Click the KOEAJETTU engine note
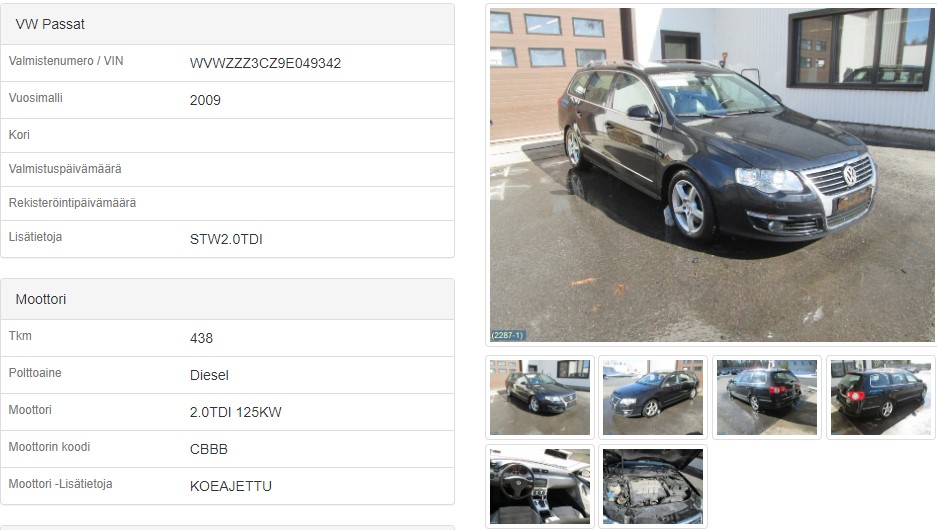The width and height of the screenshot is (937, 530). coord(231,486)
